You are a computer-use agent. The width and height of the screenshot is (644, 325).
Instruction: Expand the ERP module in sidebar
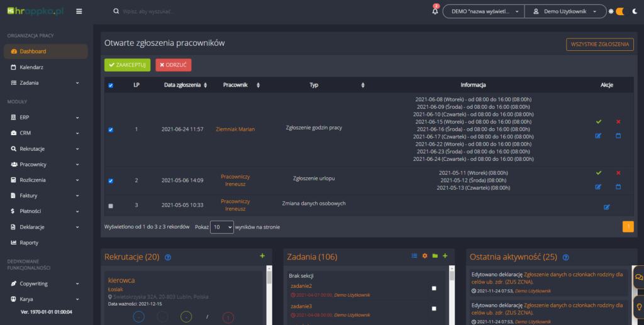pos(44,117)
